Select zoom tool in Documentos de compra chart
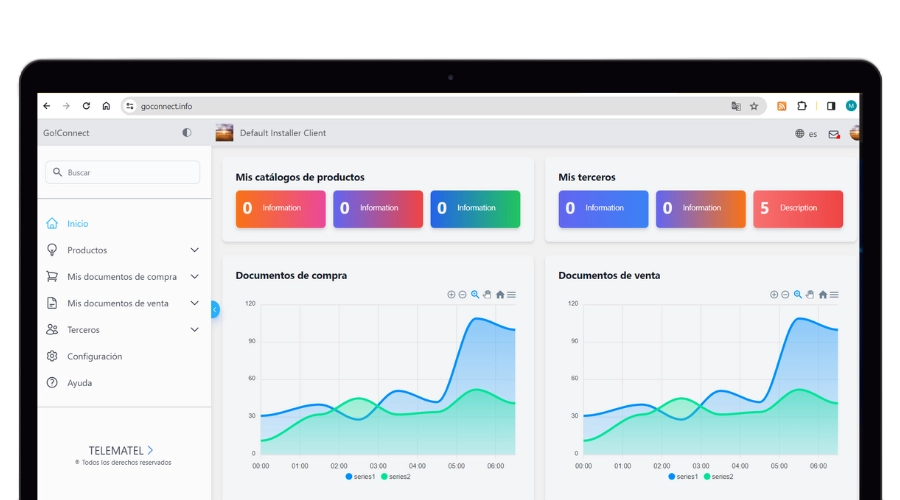 click(x=475, y=294)
